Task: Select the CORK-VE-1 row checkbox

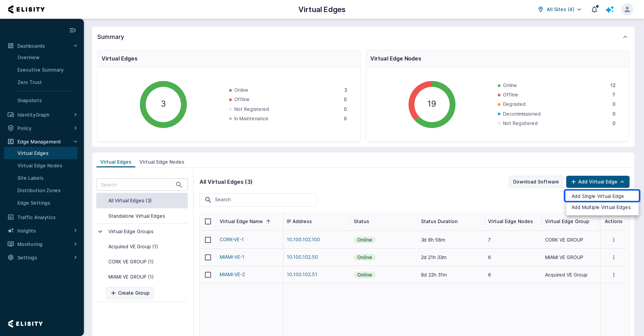Action: (x=208, y=240)
